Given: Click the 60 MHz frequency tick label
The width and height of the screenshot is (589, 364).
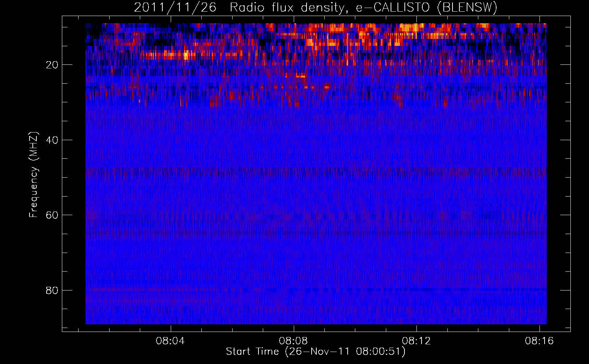Looking at the screenshot, I should point(52,215).
